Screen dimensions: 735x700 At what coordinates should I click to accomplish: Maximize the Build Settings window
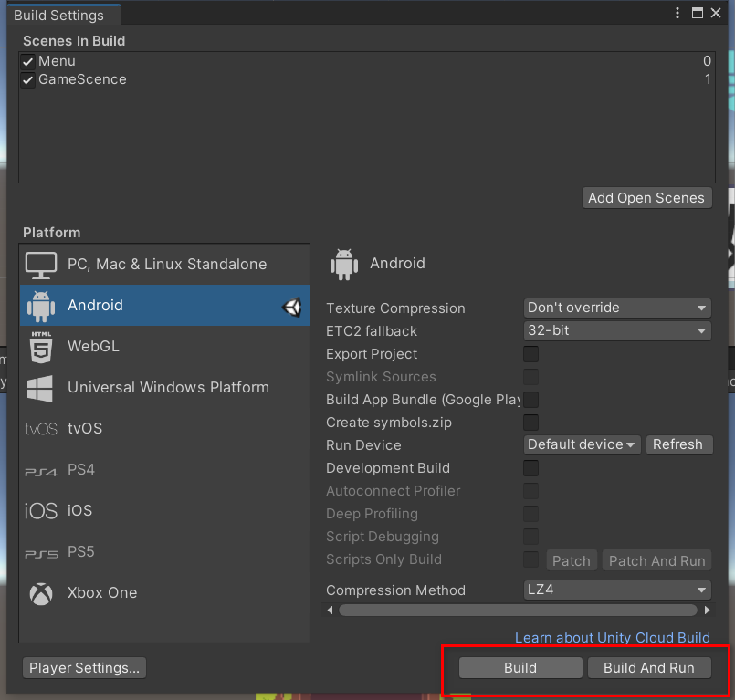tap(698, 13)
